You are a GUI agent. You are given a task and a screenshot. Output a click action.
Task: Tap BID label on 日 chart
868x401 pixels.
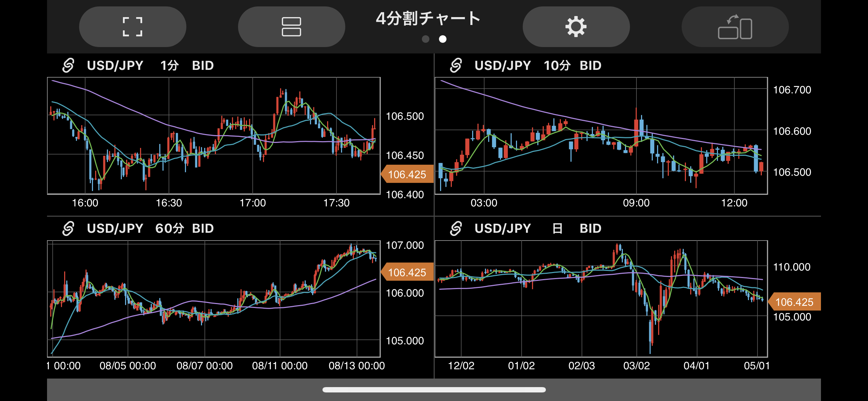[591, 228]
